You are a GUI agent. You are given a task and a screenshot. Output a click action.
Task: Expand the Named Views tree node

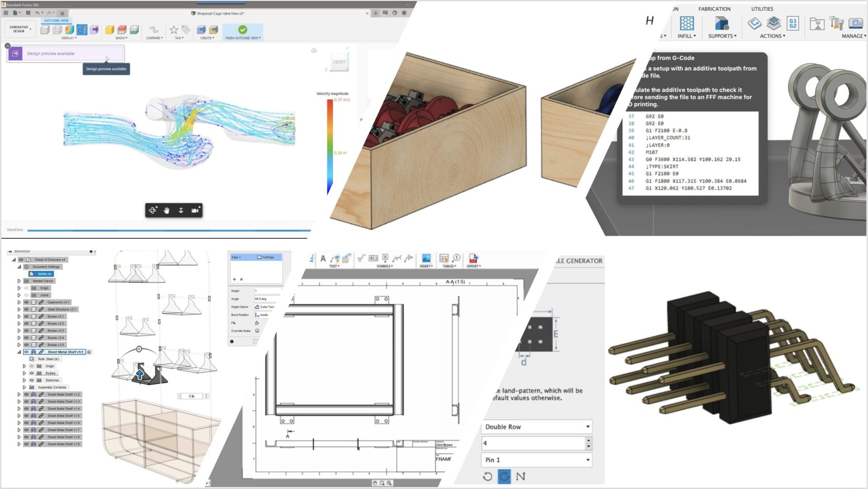pyautogui.click(x=19, y=281)
